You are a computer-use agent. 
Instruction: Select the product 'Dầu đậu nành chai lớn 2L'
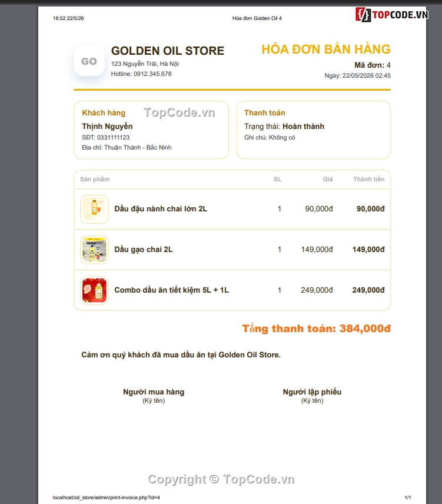(161, 209)
